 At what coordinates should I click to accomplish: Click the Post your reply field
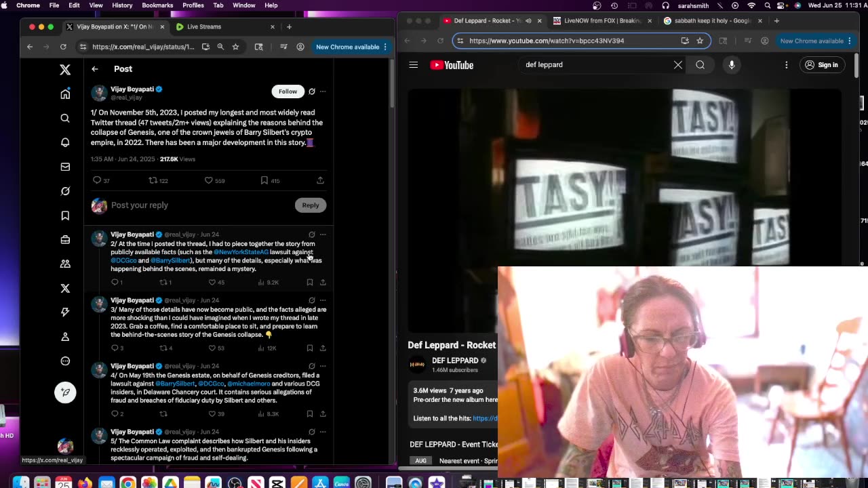[x=202, y=205]
